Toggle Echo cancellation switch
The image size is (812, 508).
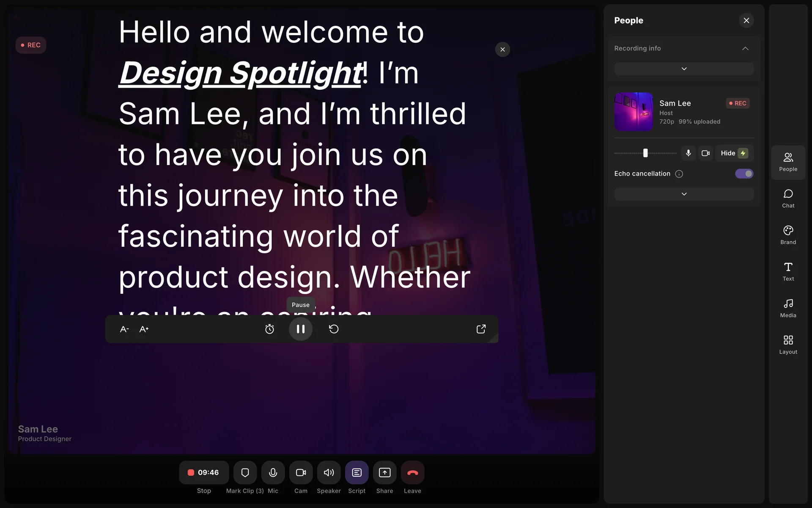(x=744, y=174)
